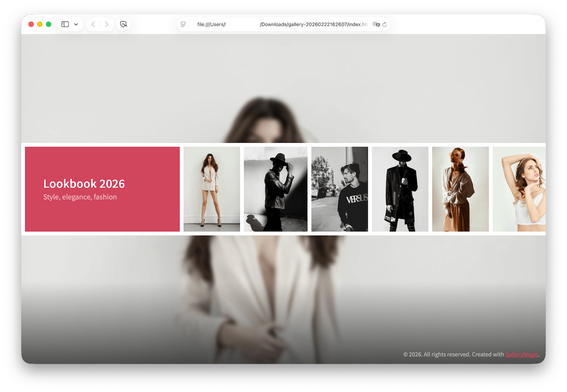This screenshot has width=567, height=392.
Task: Open Reader view icon in the address bar
Action: point(183,24)
